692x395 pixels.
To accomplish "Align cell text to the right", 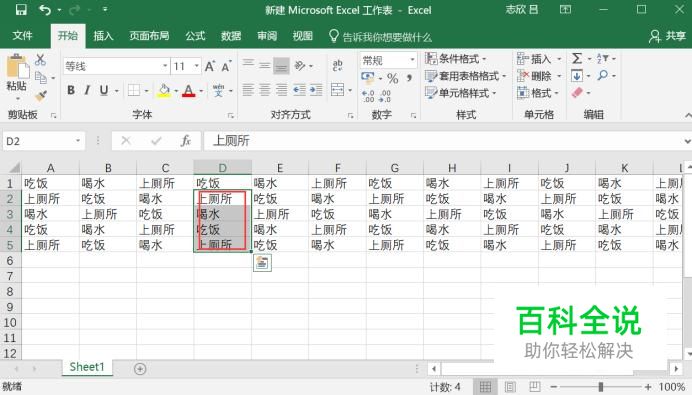I will 282,90.
